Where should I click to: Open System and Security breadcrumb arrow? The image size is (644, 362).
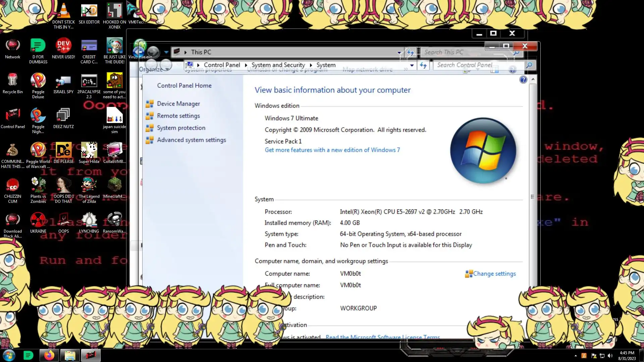click(x=311, y=65)
